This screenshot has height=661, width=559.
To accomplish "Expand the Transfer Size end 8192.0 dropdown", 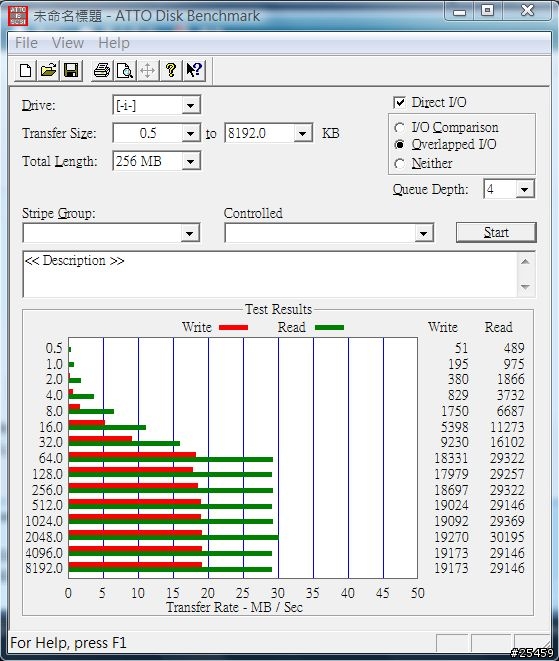I will 302,134.
